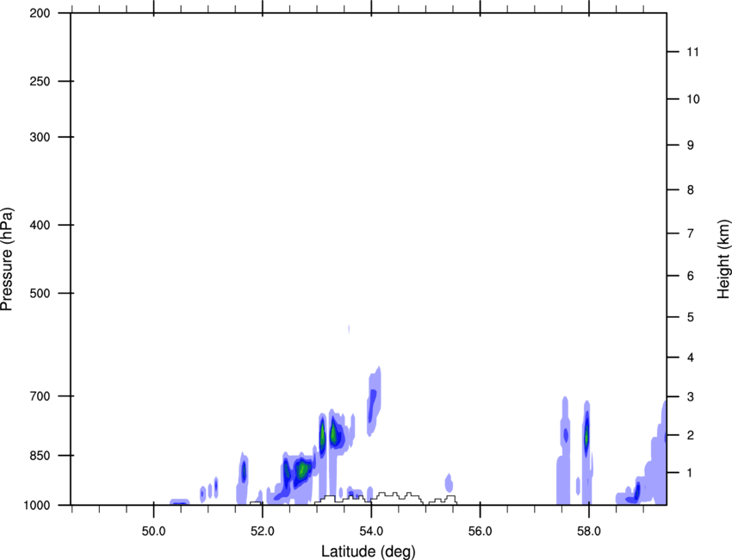Click the contour blob above latitude 54.0 near 700 hPa
Screen dimensions: 732x560
(374, 401)
